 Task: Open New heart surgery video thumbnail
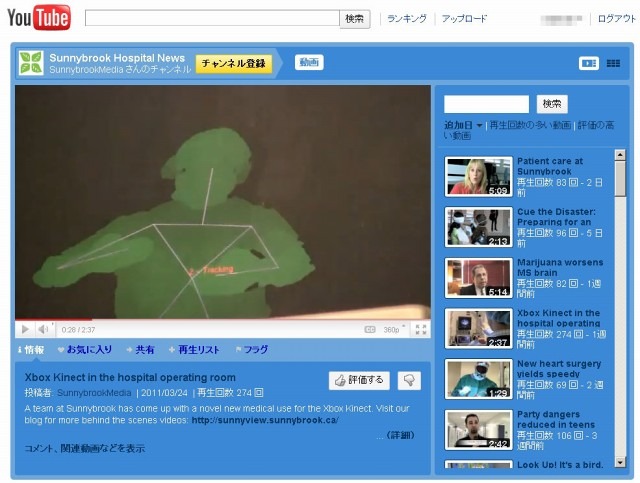pos(478,379)
